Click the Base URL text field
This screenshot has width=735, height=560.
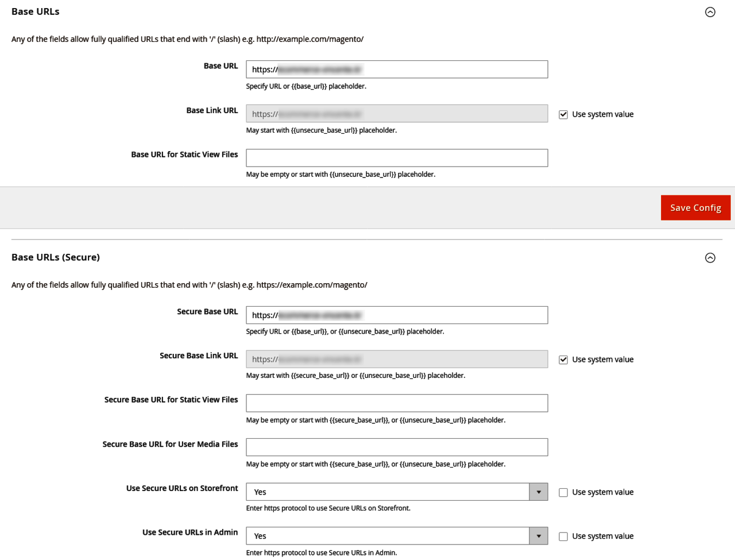(x=397, y=69)
